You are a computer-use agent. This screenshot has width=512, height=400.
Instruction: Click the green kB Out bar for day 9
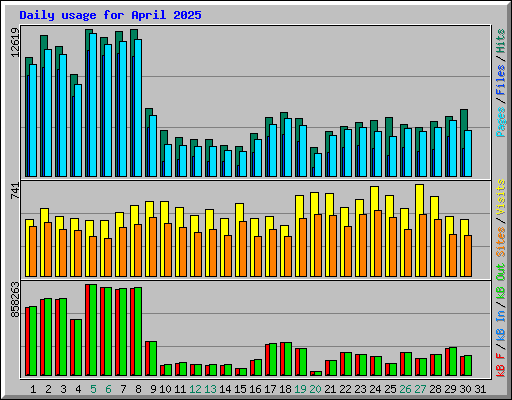click(x=153, y=359)
